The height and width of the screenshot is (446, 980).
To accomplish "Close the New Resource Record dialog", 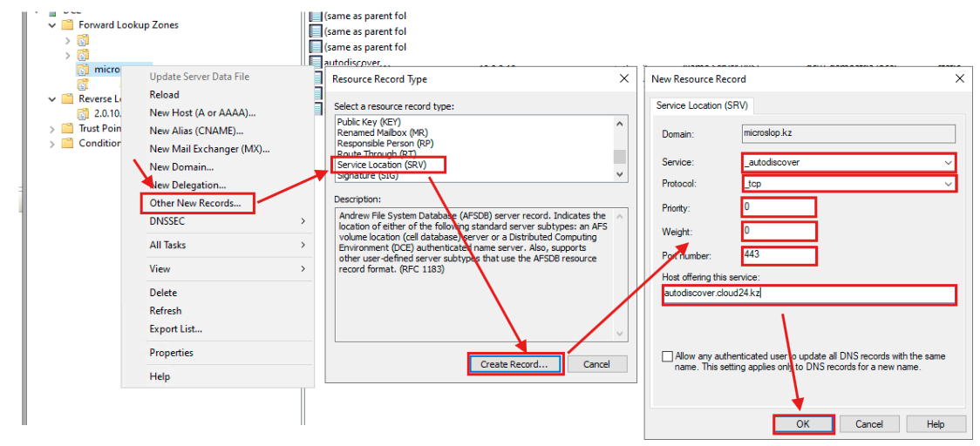I will tap(959, 78).
